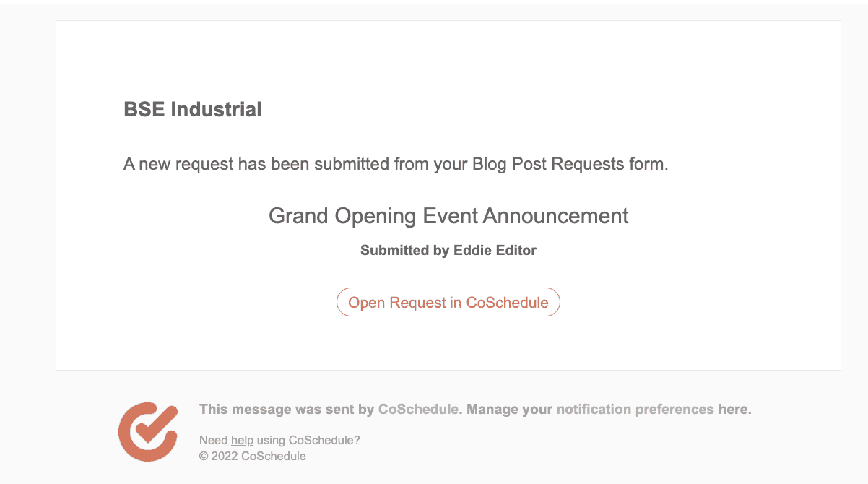Click the horizontal divider under BSE Industrial

(x=448, y=141)
